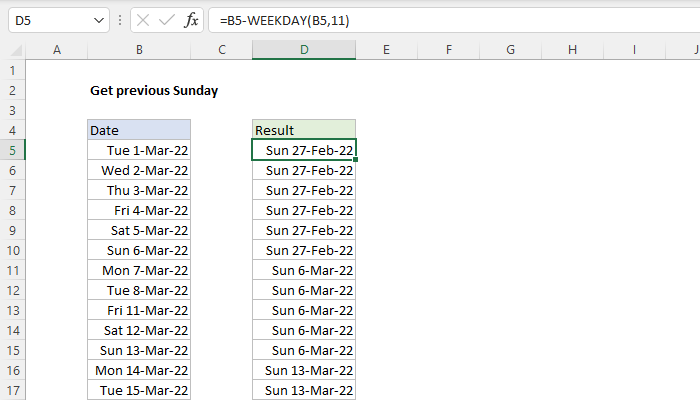This screenshot has height=400, width=700.
Task: Select the Sun 6-Mar-22 date cell in column B
Action: (x=138, y=250)
